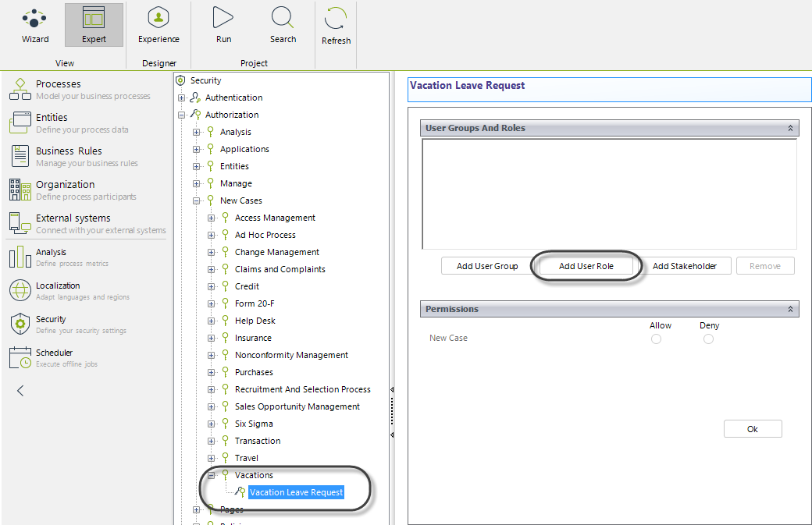Click the Add User Role button
The width and height of the screenshot is (812, 525).
tap(586, 266)
